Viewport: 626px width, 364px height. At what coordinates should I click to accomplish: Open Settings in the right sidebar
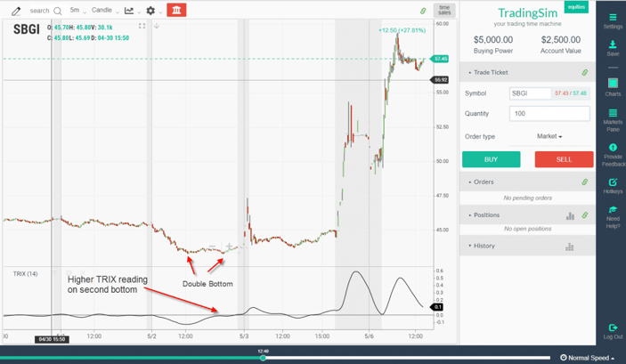coord(613,21)
